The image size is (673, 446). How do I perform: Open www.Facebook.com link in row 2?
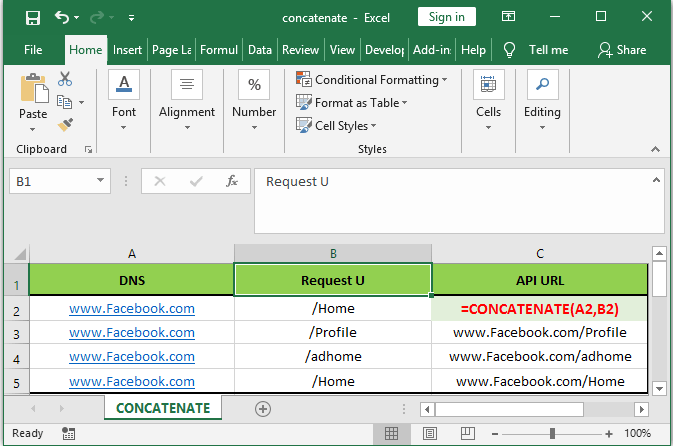point(132,309)
